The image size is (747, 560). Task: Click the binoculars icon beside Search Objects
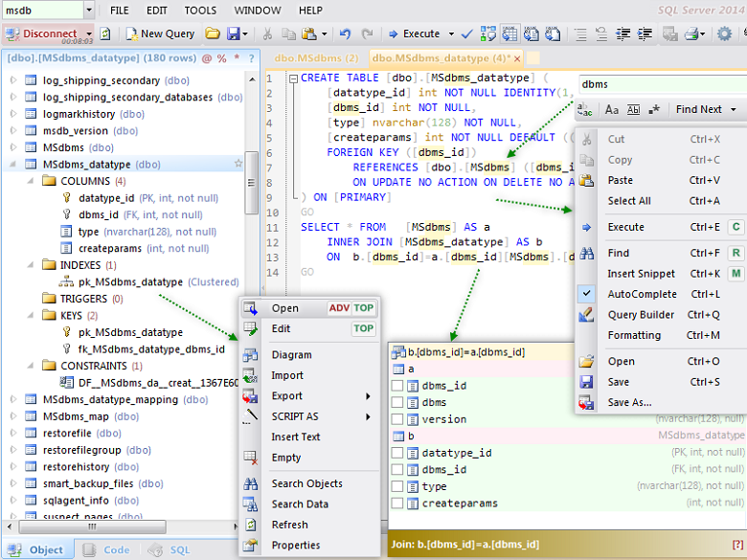pos(250,484)
